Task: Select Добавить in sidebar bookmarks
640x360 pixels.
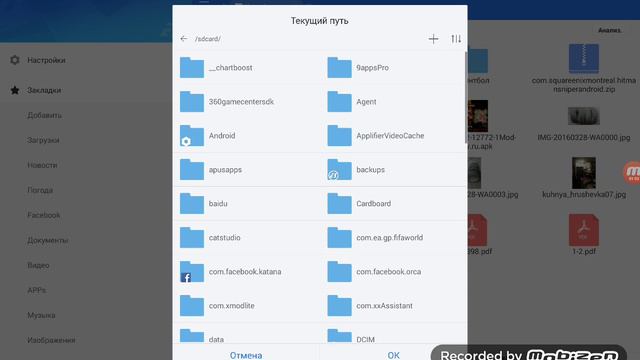Action: (x=44, y=116)
